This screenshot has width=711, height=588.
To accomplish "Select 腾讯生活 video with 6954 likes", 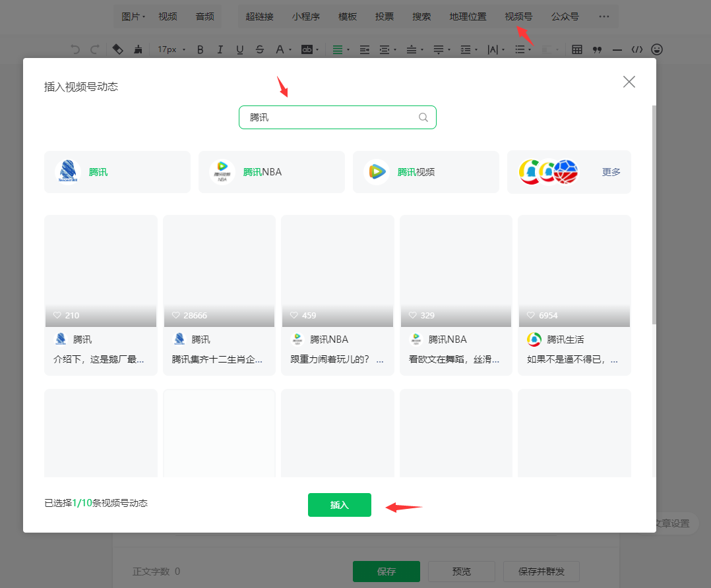I will tap(574, 295).
